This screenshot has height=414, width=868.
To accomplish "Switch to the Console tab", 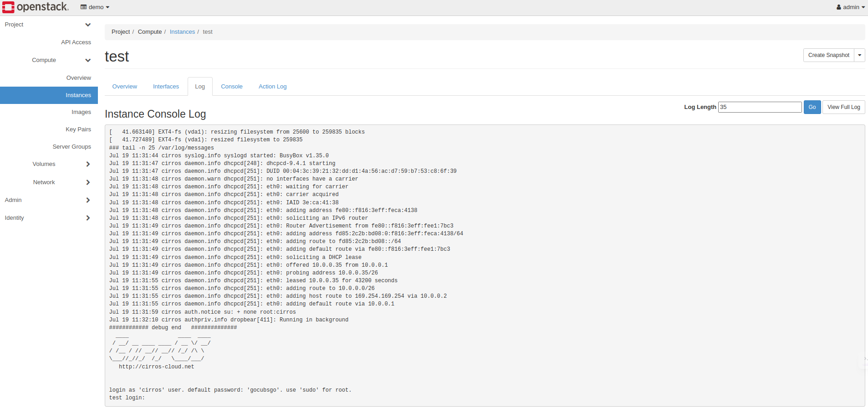I will [x=232, y=87].
